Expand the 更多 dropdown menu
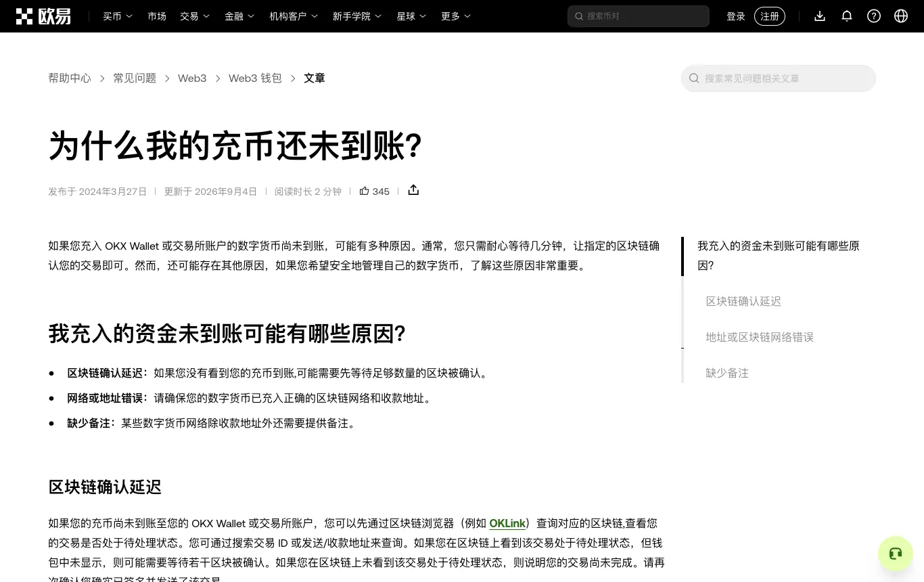 pyautogui.click(x=456, y=16)
